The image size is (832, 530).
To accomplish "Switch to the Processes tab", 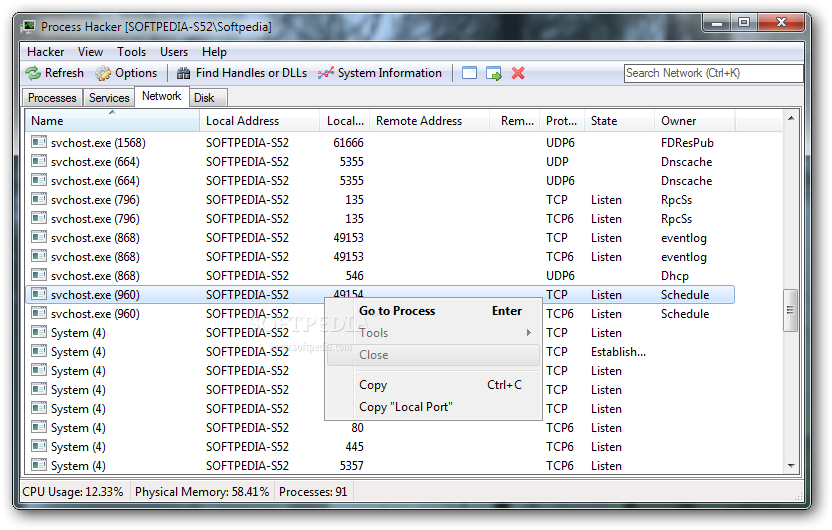I will (x=52, y=98).
